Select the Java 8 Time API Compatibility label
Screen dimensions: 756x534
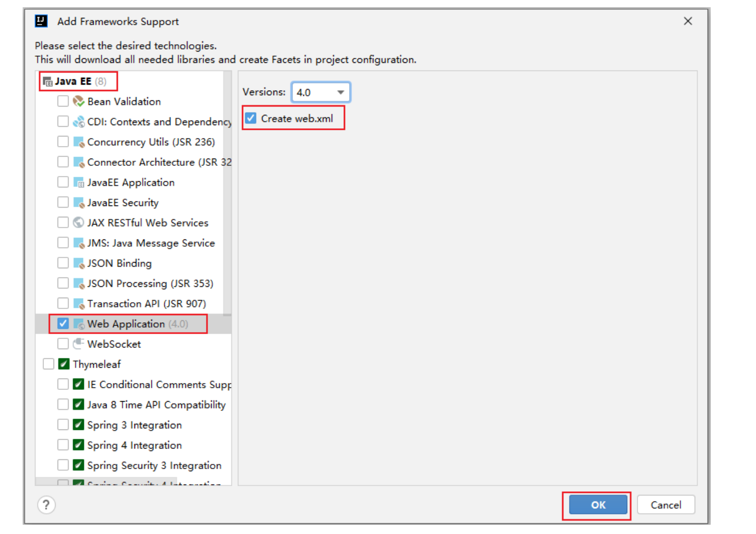coord(157,405)
